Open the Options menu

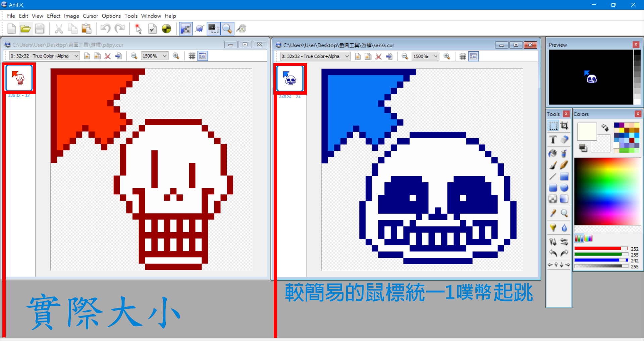click(111, 16)
